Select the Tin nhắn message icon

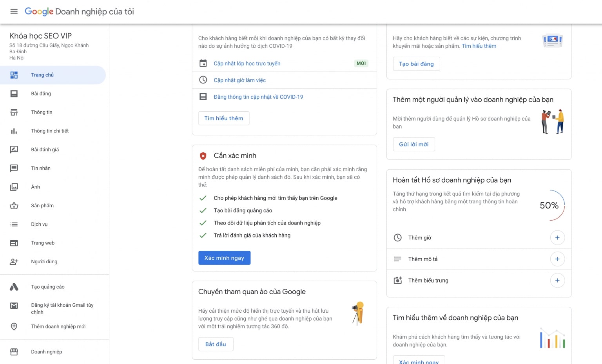click(14, 168)
